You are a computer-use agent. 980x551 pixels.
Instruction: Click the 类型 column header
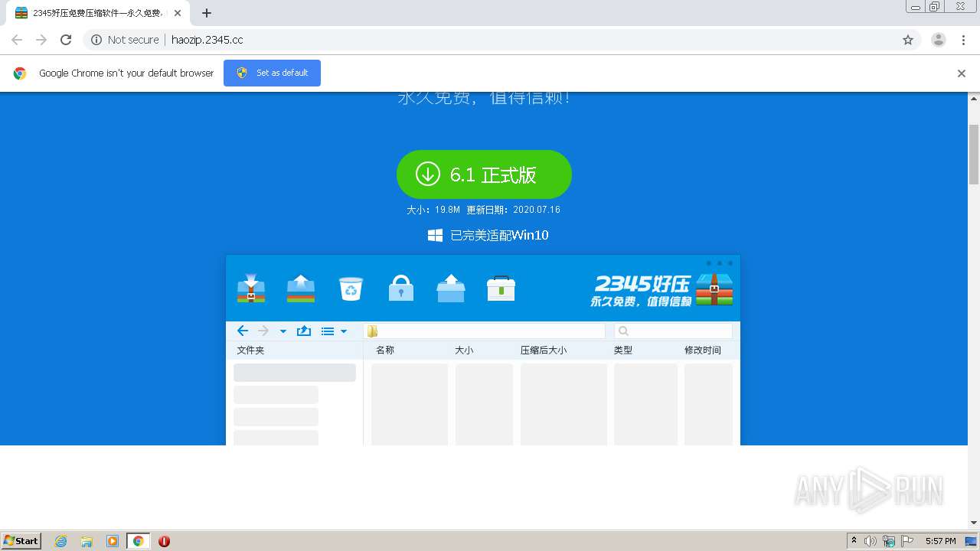[x=623, y=350]
